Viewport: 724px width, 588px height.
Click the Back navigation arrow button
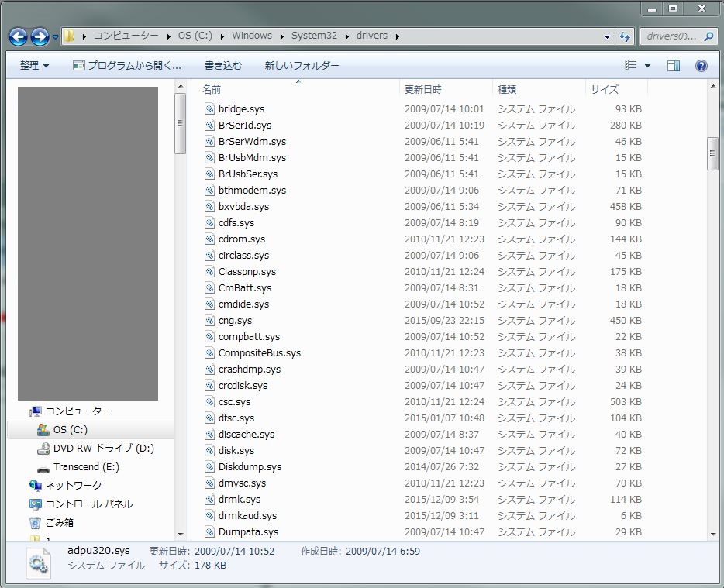coord(19,36)
